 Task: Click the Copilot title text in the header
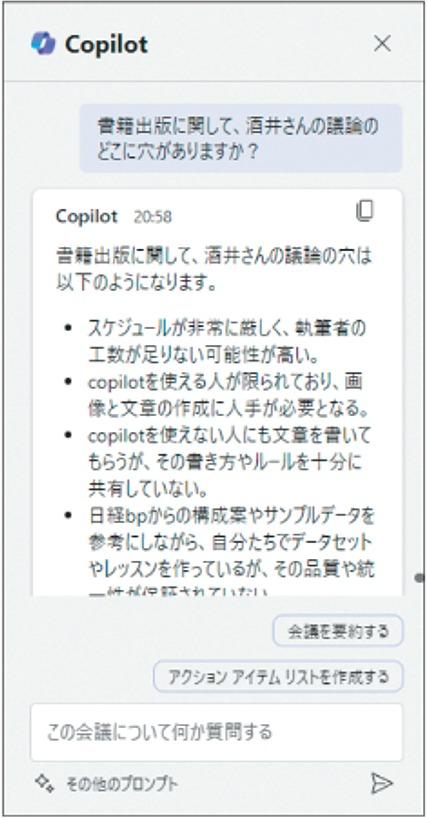click(x=106, y=45)
